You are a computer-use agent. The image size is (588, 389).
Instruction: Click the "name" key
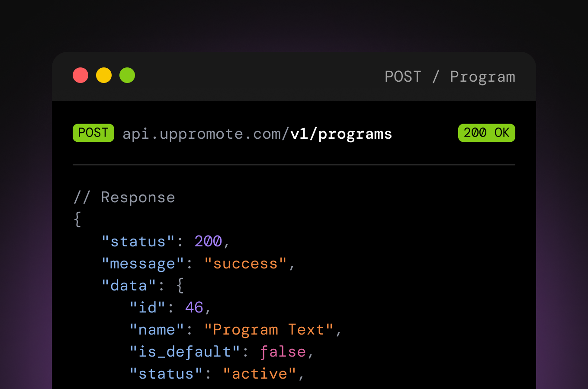[x=157, y=330]
